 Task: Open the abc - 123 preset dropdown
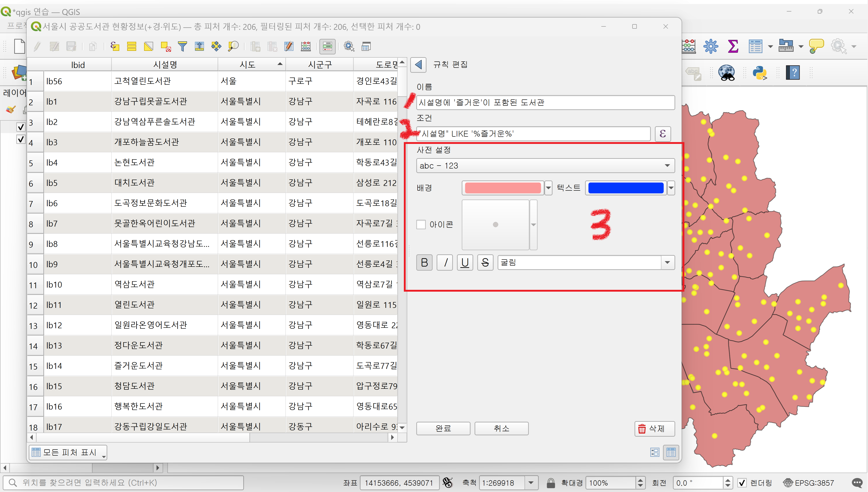click(545, 166)
